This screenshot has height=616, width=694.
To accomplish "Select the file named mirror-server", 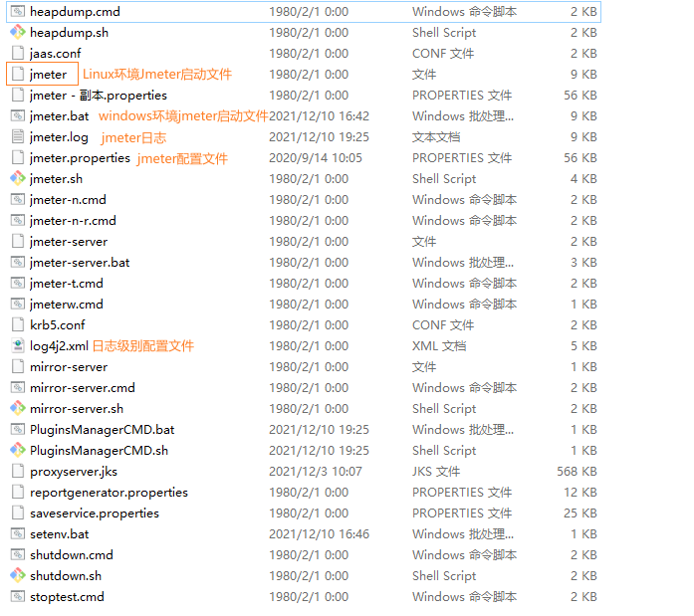I will click(x=69, y=366).
